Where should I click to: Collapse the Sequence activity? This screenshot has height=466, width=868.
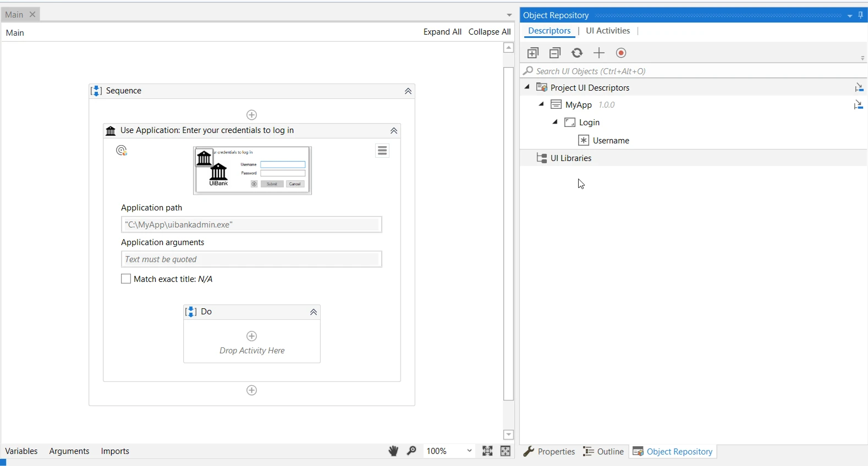pos(408,91)
